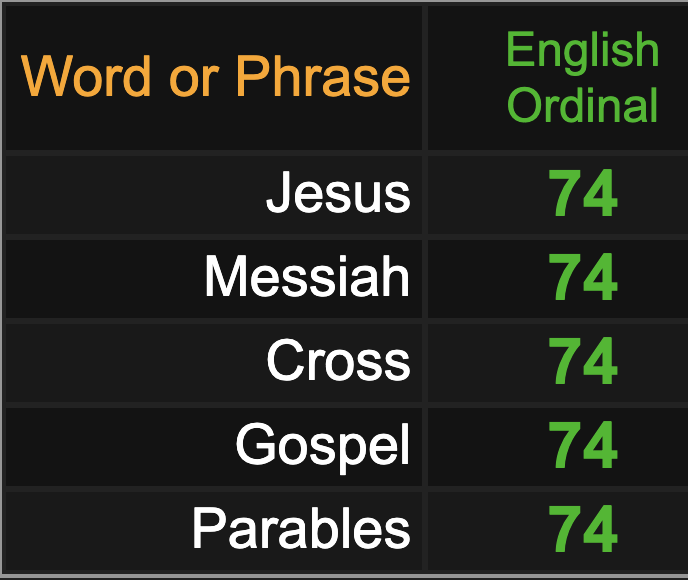Click the 74 value beside Jesus
The width and height of the screenshot is (688, 580).
[x=583, y=193]
